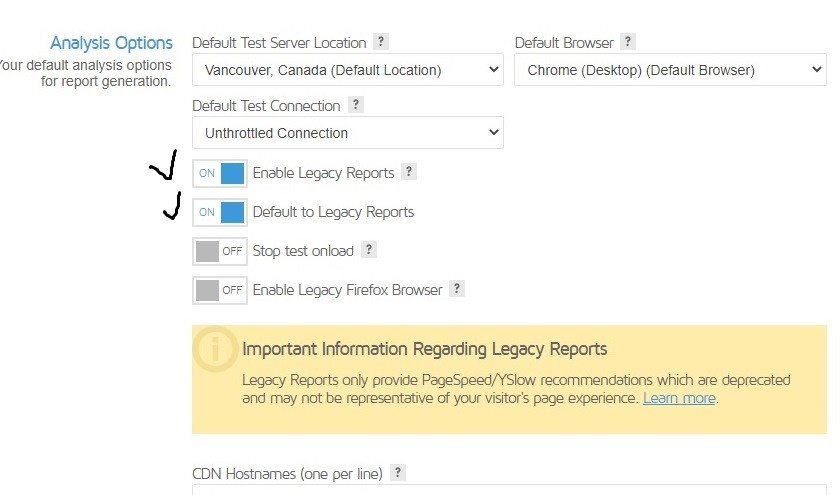Click the Important Information Regarding Legacy Reports heading
The image size is (840, 495).
[x=424, y=349]
